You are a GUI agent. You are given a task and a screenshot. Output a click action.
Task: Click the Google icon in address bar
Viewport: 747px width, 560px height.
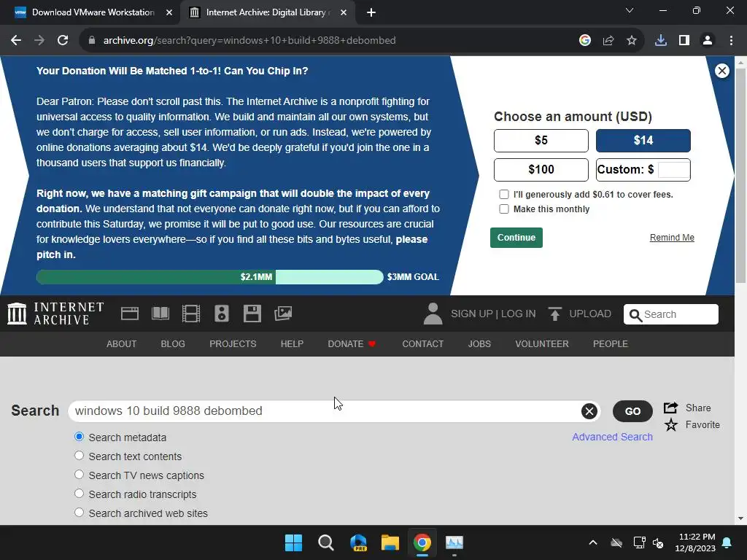point(584,41)
